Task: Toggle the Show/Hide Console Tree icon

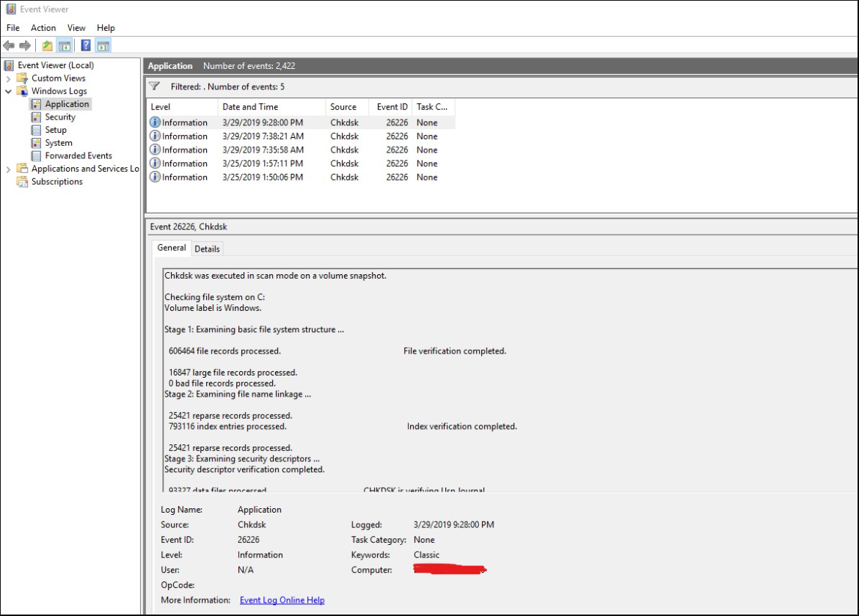Action: tap(65, 45)
